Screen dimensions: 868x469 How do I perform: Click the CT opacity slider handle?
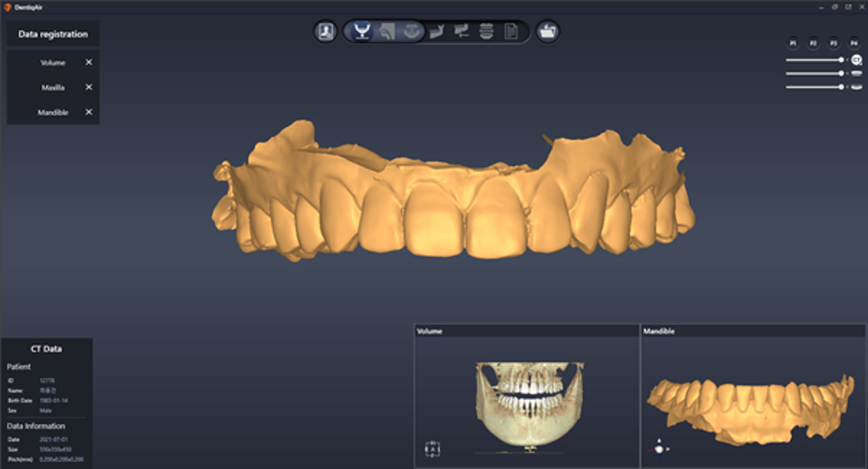click(841, 60)
